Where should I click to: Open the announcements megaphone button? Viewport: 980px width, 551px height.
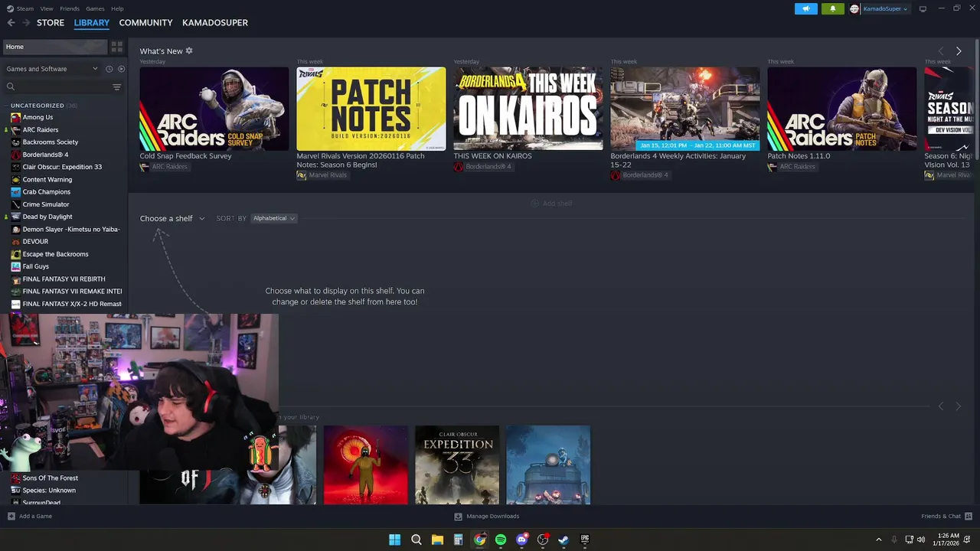[x=805, y=8]
